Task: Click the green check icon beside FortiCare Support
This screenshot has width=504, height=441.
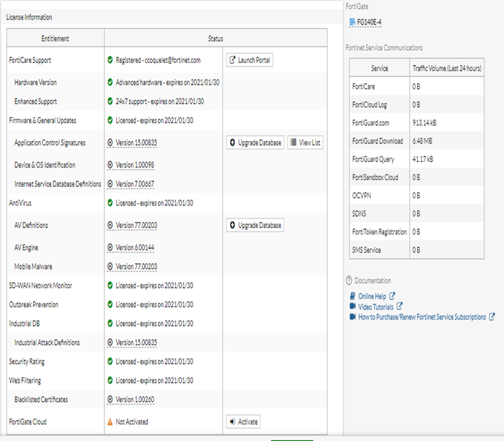Action: pyautogui.click(x=110, y=60)
